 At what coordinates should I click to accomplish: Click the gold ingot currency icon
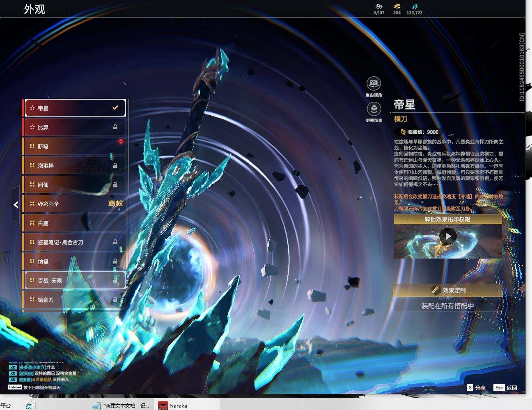(x=397, y=6)
